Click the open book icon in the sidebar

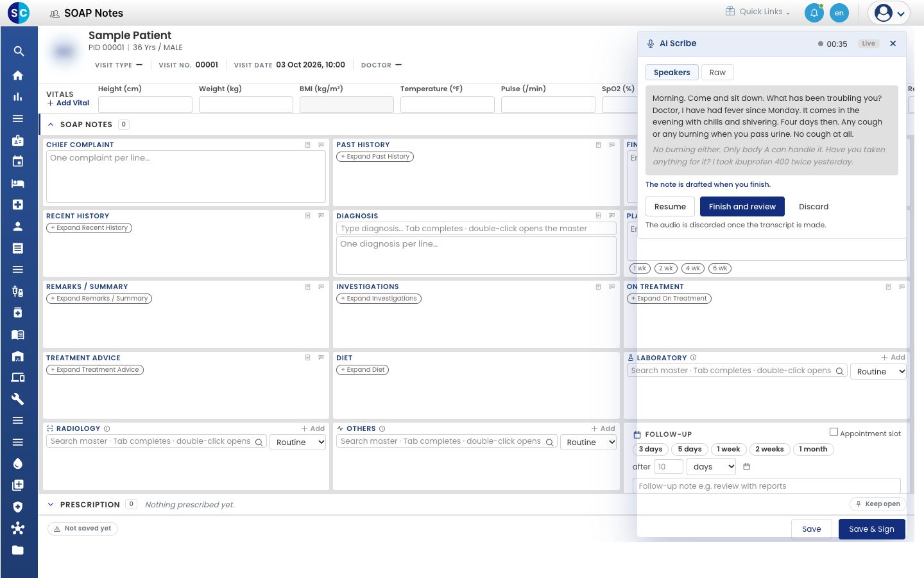point(18,334)
